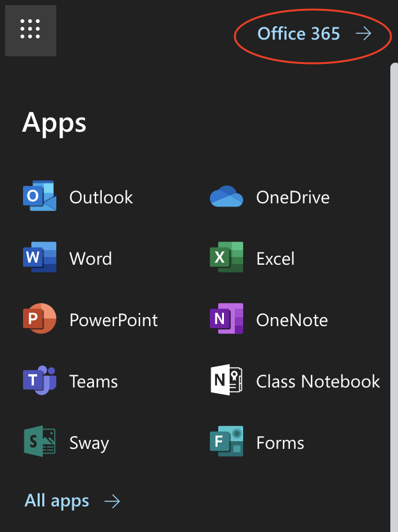Pick the OneNote label
398x532 pixels.
click(292, 320)
